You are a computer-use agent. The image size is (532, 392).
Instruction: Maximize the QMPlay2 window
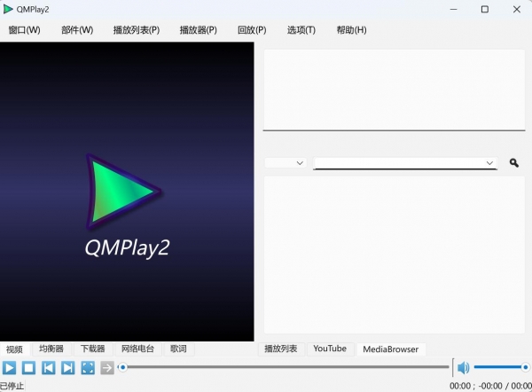coord(485,10)
